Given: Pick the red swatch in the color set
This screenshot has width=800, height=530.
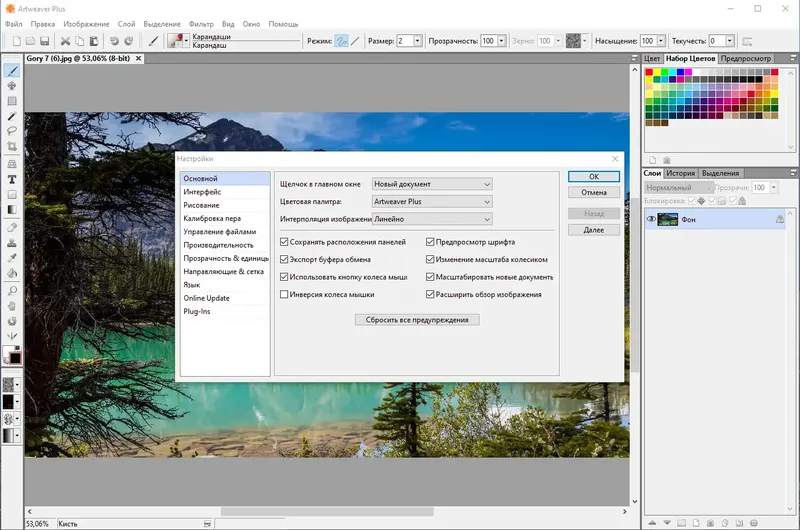Looking at the screenshot, I should [649, 72].
